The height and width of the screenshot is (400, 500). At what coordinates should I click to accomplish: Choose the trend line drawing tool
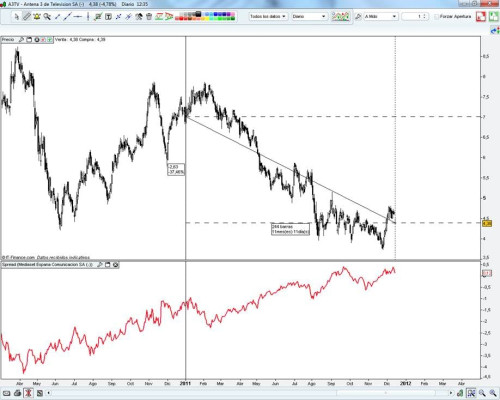tap(67, 16)
